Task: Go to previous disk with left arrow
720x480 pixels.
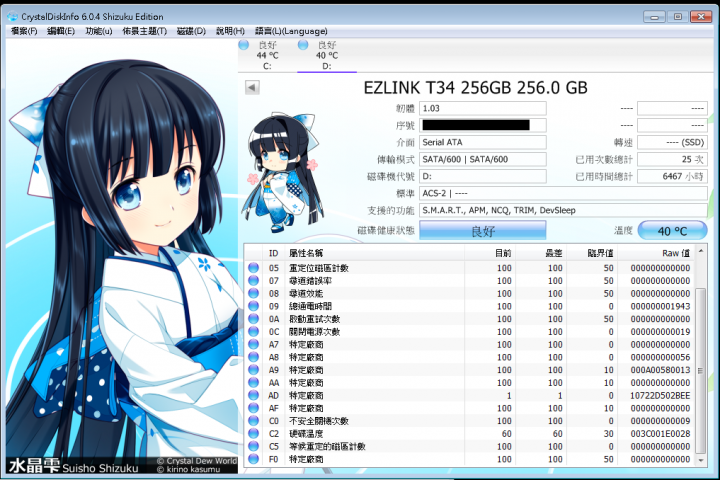Action: (x=252, y=87)
